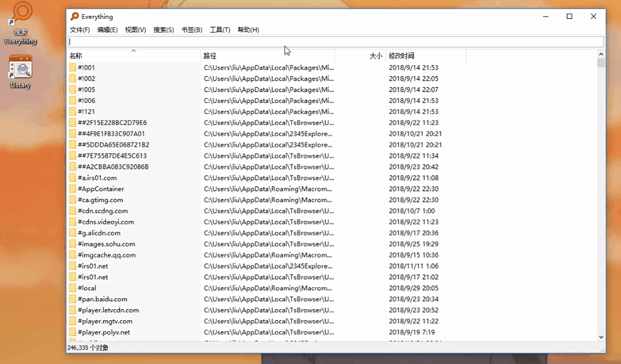Click the scrollbar up arrow
Image resolution: width=621 pixels, height=364 pixels.
601,54
